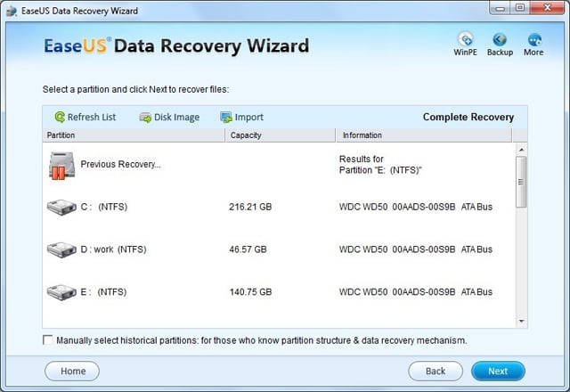Screen dimensions: 570x392
Task: Click the 'Complete Recovery' heading
Action: 468,117
